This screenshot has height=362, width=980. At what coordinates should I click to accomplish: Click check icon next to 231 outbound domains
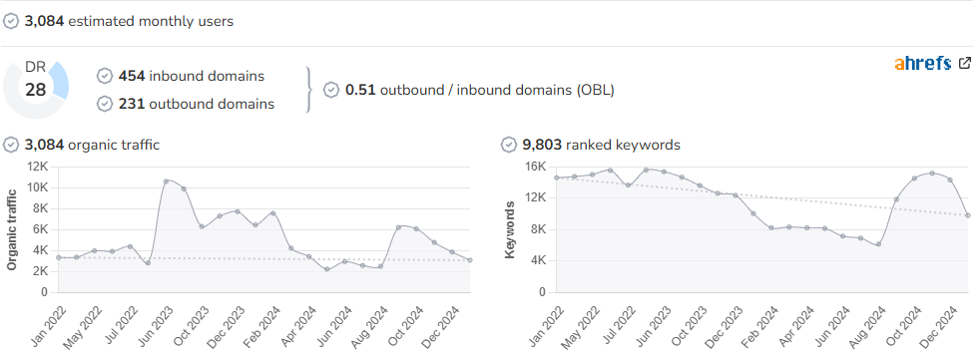[105, 104]
